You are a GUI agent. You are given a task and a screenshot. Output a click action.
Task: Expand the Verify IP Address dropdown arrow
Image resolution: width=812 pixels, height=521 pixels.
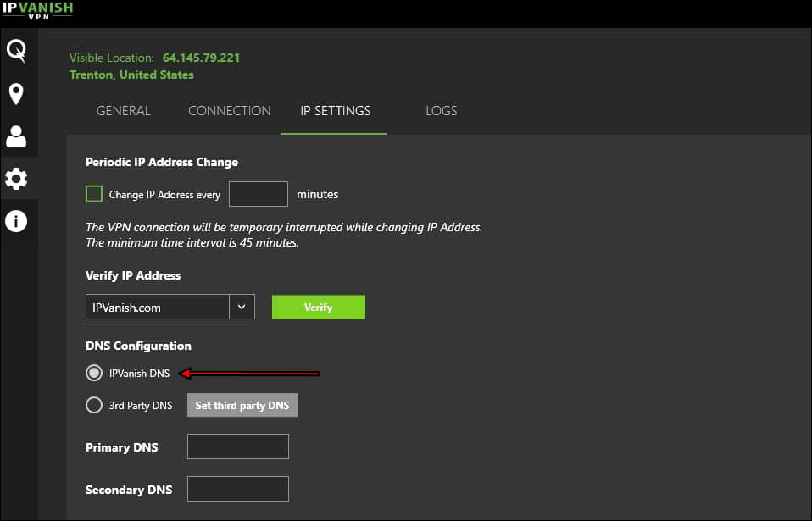click(x=242, y=307)
